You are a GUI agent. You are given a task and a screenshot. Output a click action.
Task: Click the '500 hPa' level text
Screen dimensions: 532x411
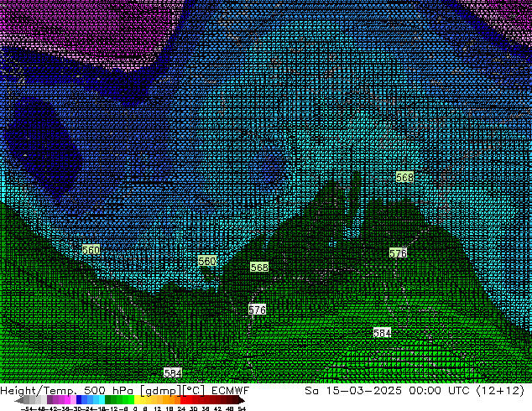(x=110, y=391)
